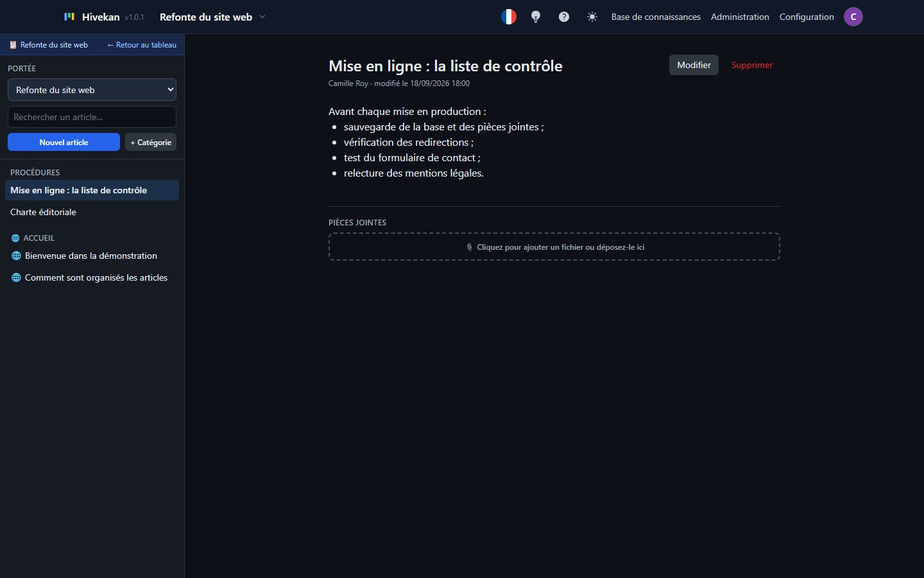
Task: Open the French flag language selector
Action: pos(509,17)
